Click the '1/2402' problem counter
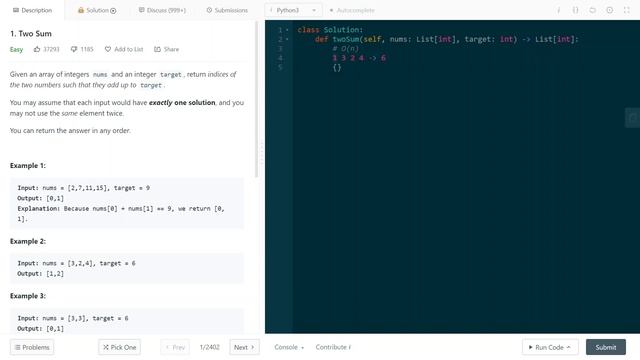The image size is (640, 360). coord(209,347)
